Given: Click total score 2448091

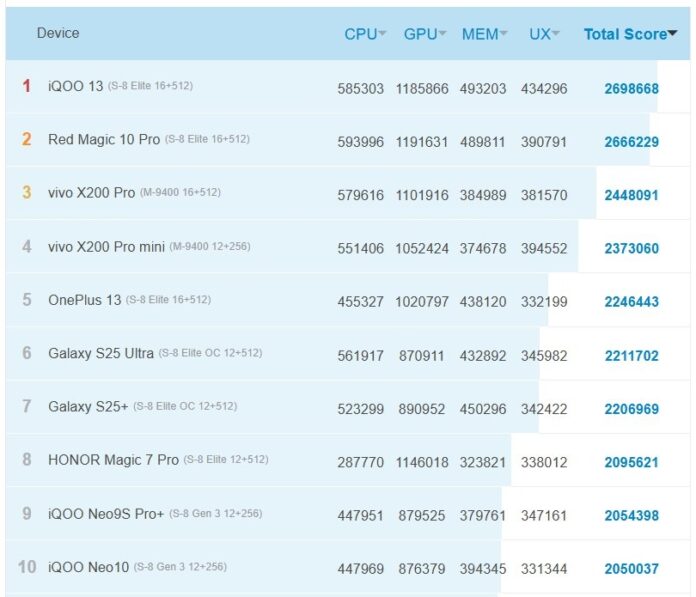Looking at the screenshot, I should pyautogui.click(x=632, y=195).
